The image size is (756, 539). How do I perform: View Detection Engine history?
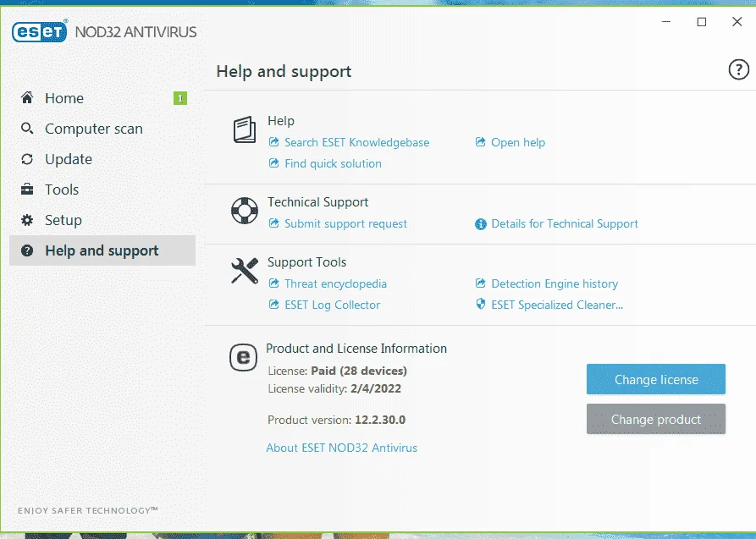(555, 283)
